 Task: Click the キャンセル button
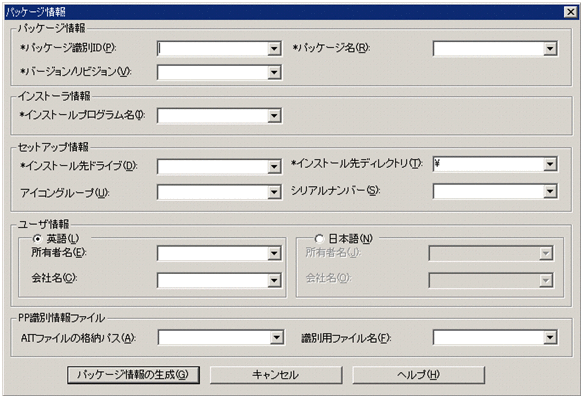pos(276,375)
